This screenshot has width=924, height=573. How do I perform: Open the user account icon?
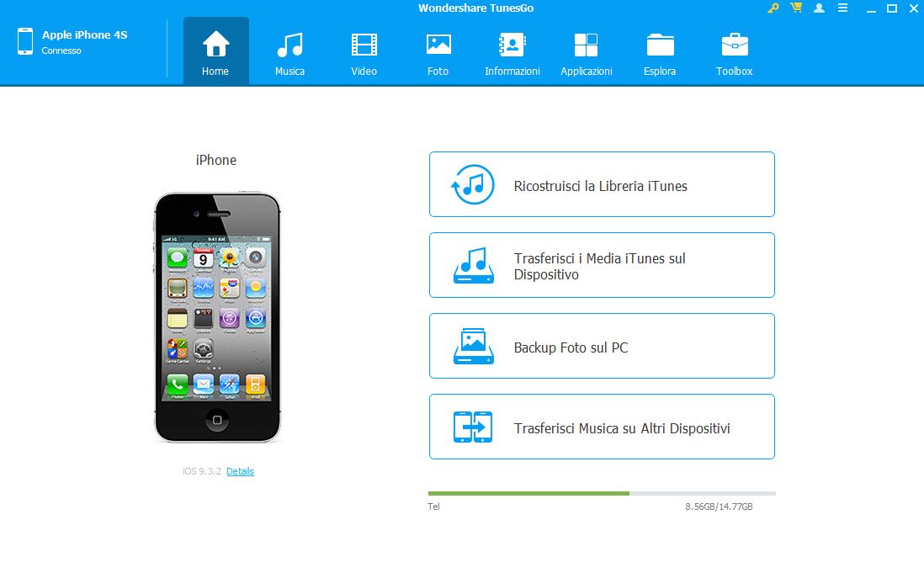819,8
